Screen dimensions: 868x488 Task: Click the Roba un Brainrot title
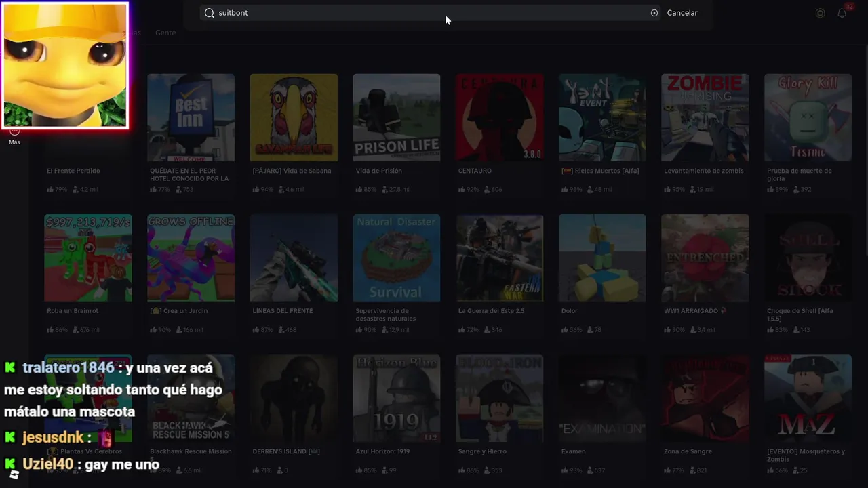pyautogui.click(x=73, y=311)
